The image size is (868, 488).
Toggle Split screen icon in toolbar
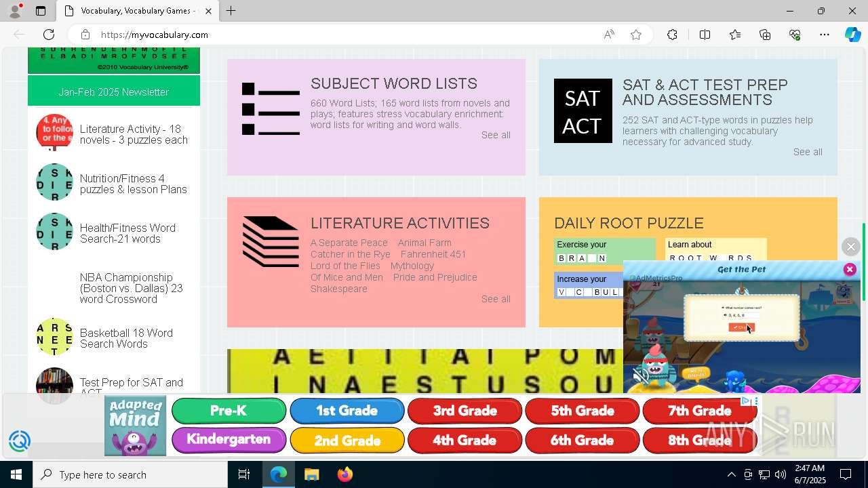click(x=705, y=35)
